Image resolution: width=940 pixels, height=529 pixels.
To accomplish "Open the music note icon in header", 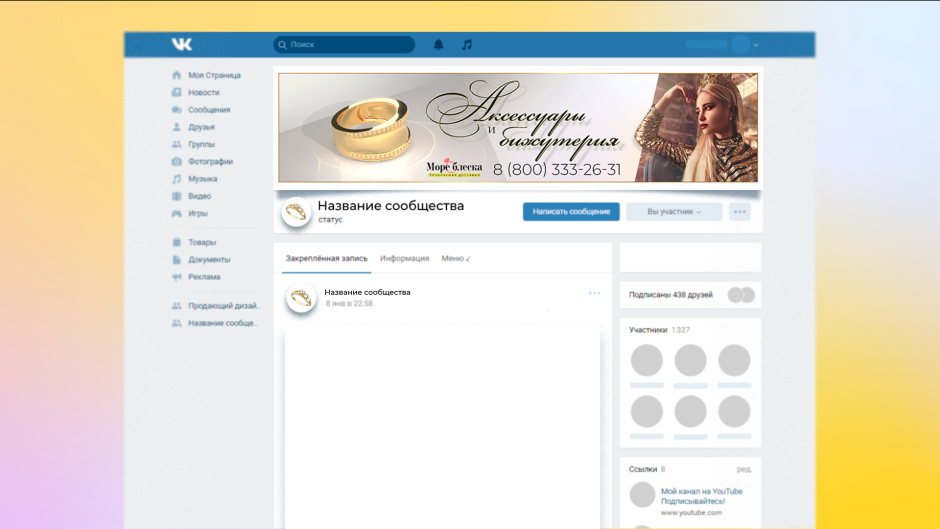I will [x=467, y=44].
